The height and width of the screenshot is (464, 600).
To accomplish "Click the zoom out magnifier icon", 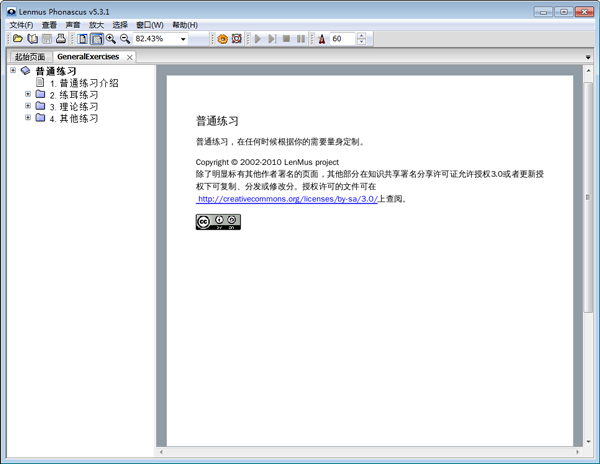I will pyautogui.click(x=125, y=39).
